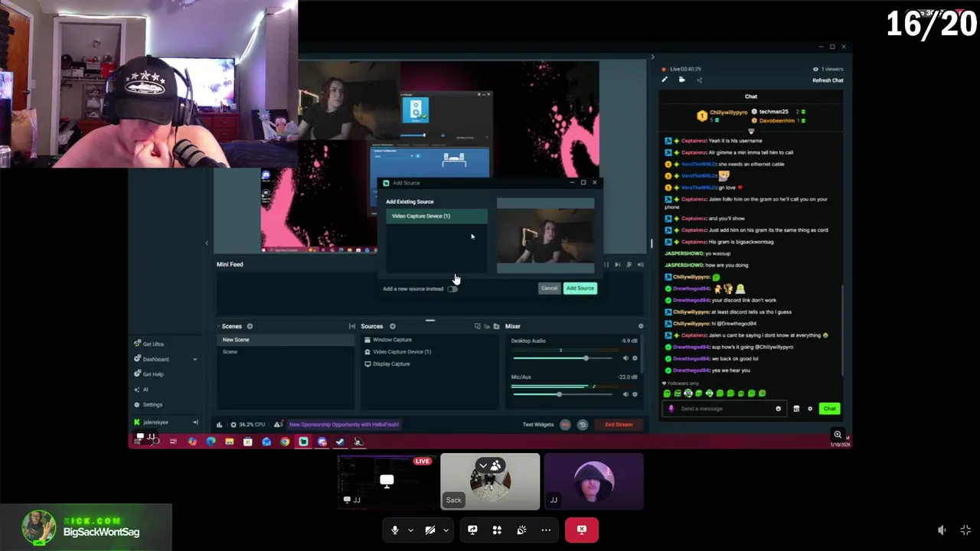
Task: Click the pencil edit icon below the Live timer
Action: tap(665, 80)
